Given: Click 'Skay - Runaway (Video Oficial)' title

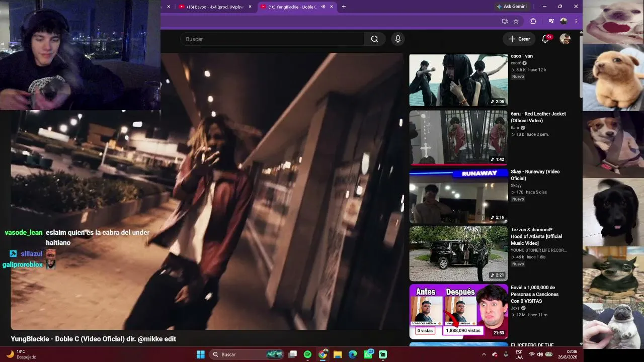Looking at the screenshot, I should tap(535, 175).
